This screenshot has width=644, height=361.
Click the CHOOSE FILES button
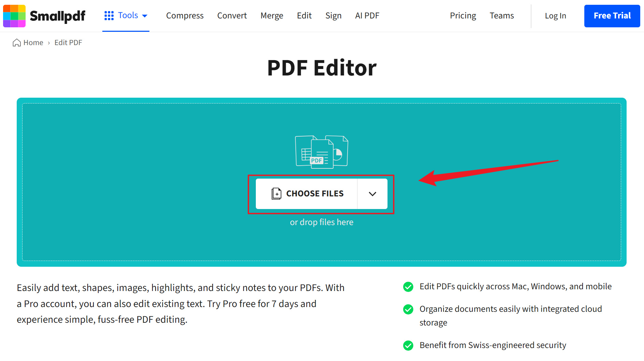pyautogui.click(x=307, y=194)
